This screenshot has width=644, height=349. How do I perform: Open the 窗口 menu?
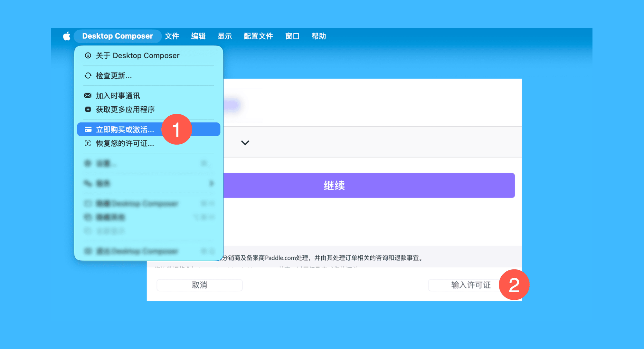pos(292,36)
